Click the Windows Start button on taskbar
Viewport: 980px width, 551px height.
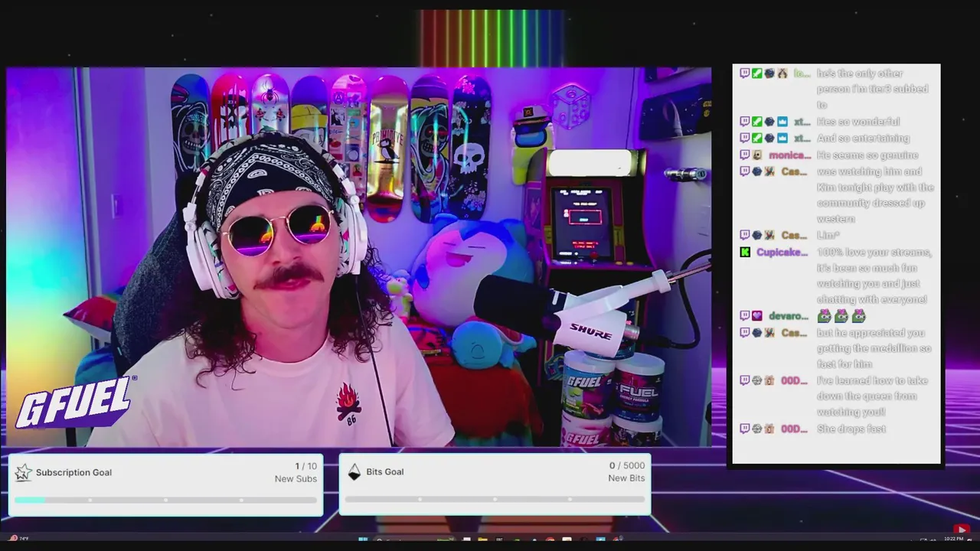coord(363,540)
